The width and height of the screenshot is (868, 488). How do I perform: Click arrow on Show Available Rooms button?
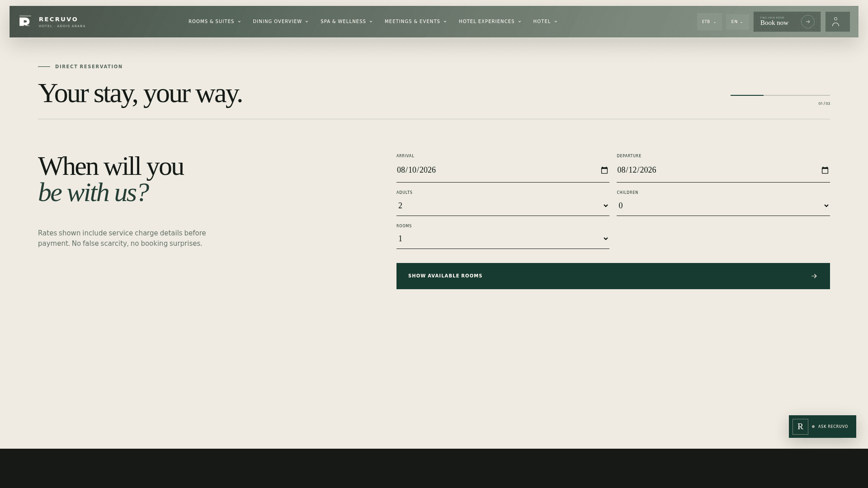pyautogui.click(x=814, y=276)
